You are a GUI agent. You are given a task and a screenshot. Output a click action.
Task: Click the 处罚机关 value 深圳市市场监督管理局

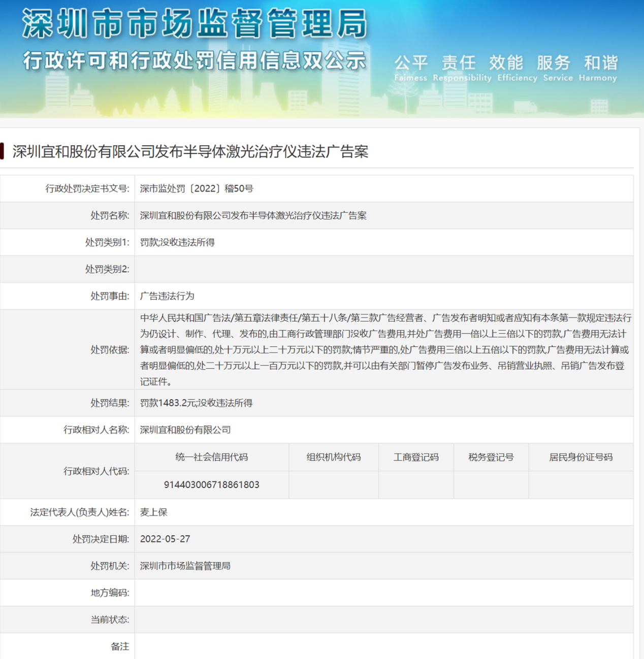click(185, 566)
